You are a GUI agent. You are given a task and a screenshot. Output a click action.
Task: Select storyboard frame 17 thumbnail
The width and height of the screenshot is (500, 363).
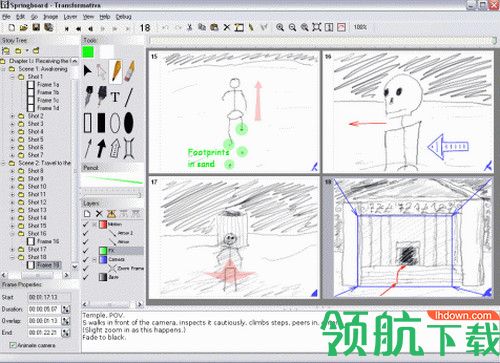point(234,237)
